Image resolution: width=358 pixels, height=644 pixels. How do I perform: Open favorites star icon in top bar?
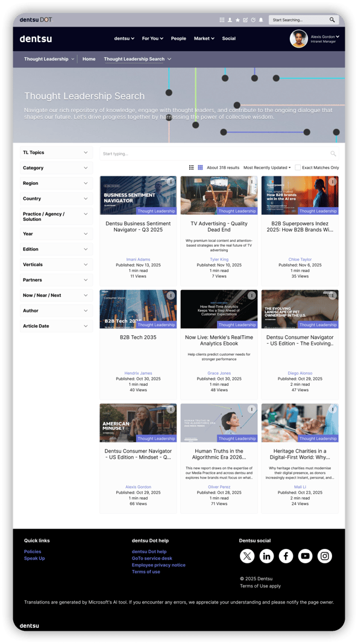pyautogui.click(x=237, y=20)
